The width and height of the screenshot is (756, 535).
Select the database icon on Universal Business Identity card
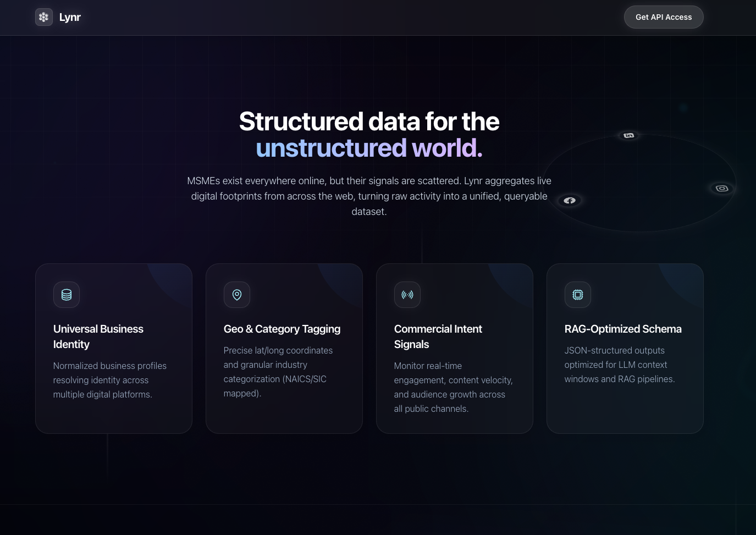66,295
